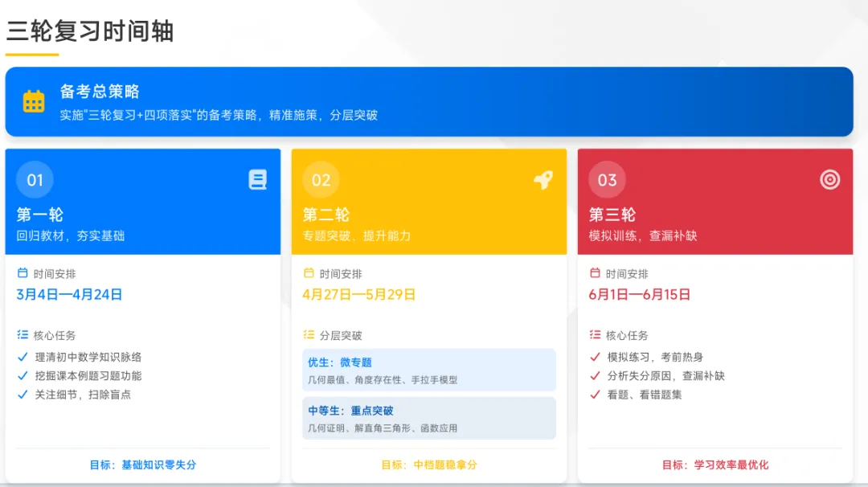Toggle the checkmark before 模拟练习，考前热身
Viewport: 868px width, 487px height.
594,357
